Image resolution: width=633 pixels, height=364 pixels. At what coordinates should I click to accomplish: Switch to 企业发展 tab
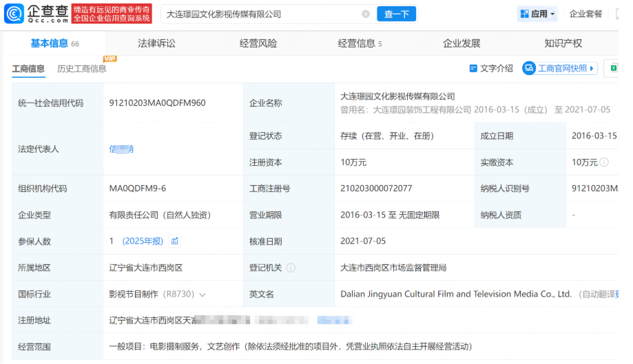point(461,43)
